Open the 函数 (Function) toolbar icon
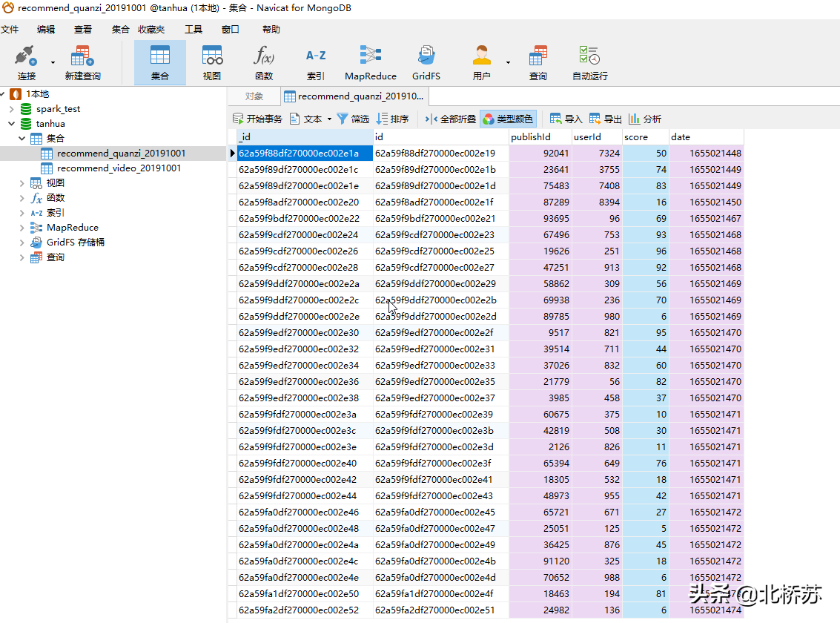 coord(264,62)
